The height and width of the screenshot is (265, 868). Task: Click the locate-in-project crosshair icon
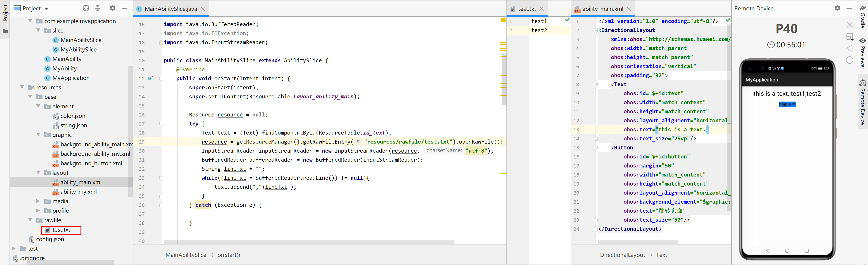tap(86, 8)
